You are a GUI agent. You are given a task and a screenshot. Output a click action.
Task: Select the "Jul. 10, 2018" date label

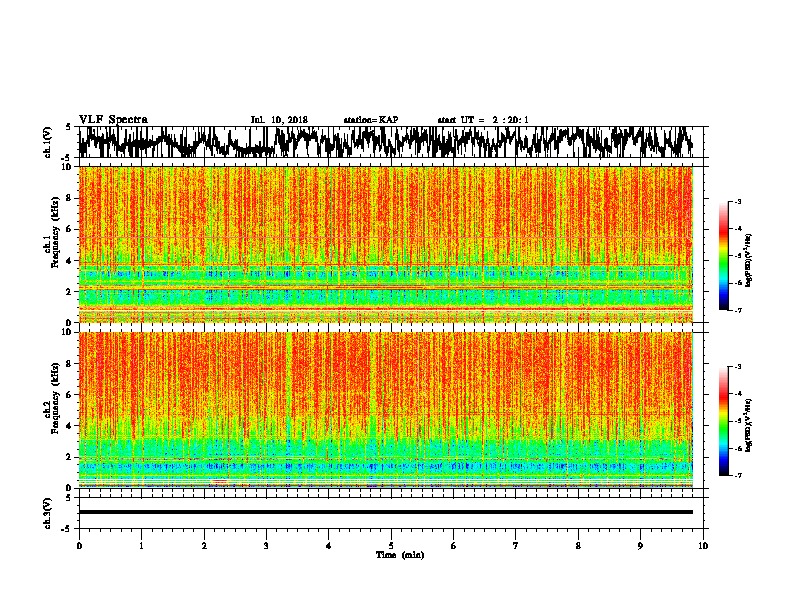tap(279, 120)
